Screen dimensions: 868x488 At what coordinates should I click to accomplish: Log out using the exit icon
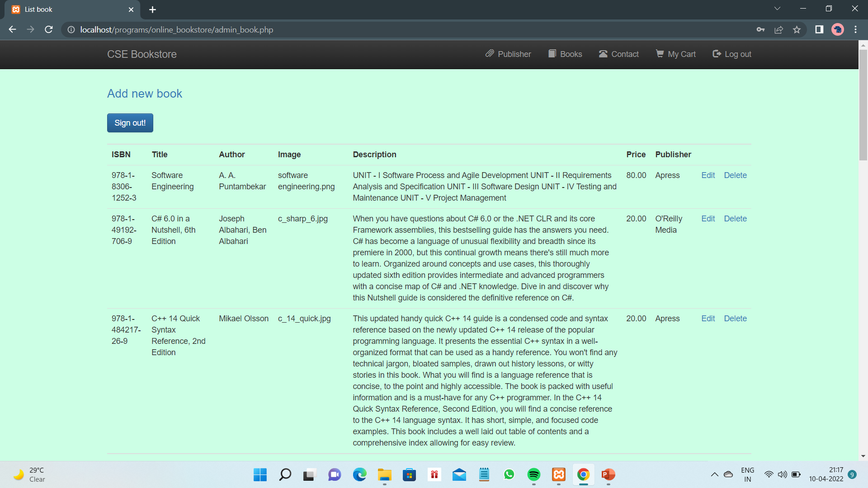(717, 54)
